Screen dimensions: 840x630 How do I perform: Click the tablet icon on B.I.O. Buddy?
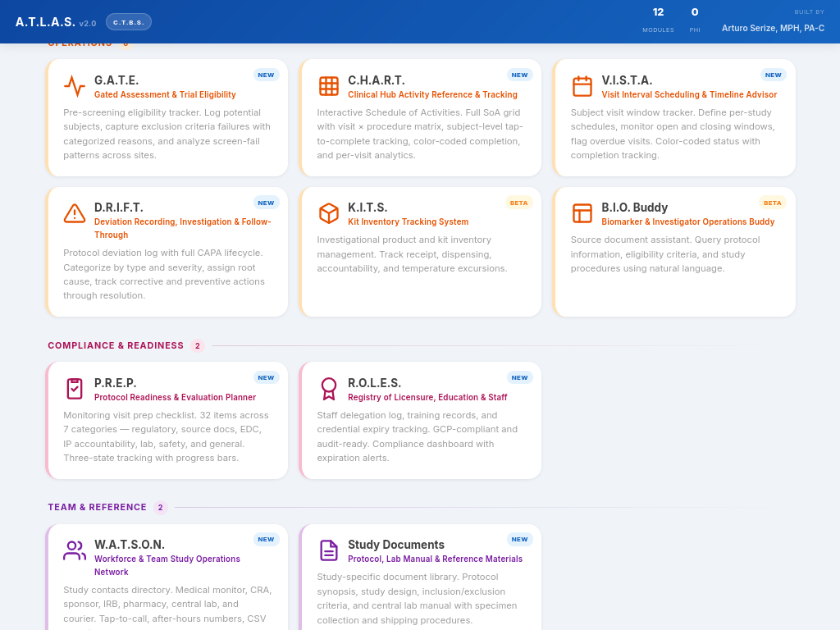582,213
